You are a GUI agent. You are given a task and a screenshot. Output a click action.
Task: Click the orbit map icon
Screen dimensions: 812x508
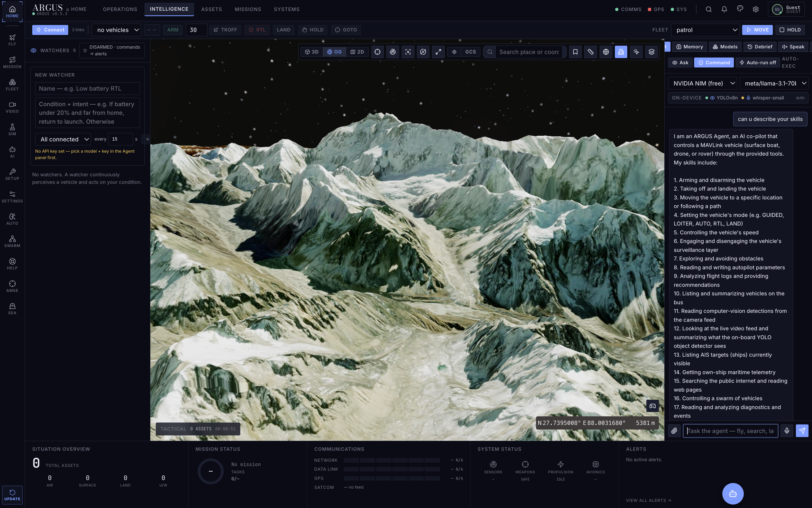423,52
